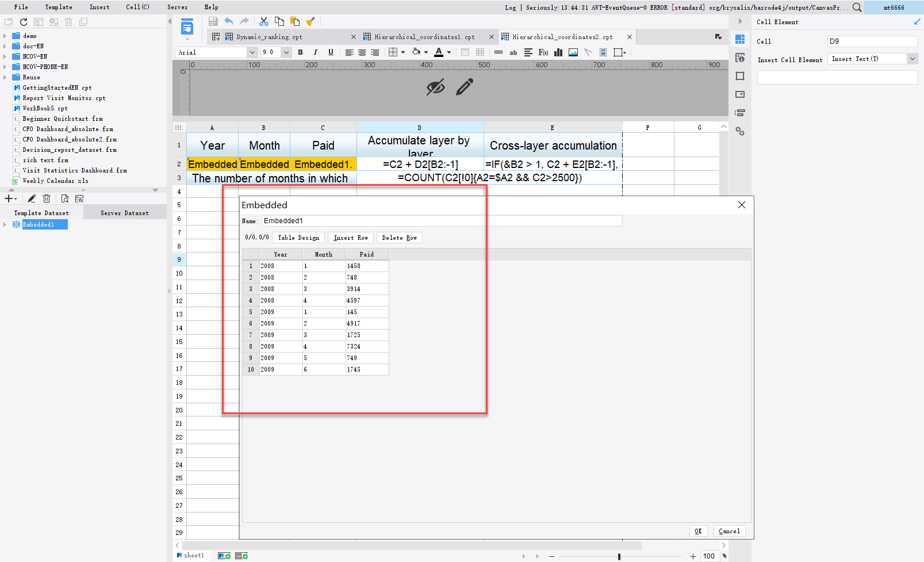Select the Format Painter tool

310,21
